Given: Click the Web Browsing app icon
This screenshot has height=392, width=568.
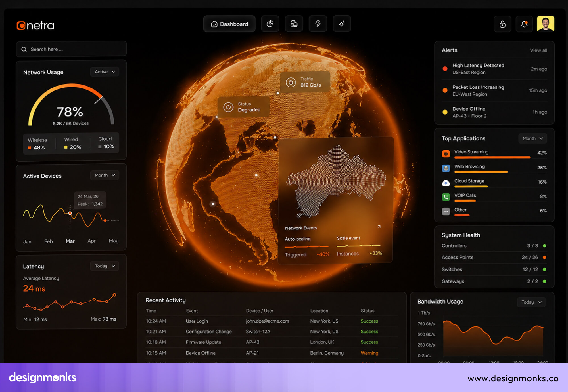Looking at the screenshot, I should click(x=446, y=168).
